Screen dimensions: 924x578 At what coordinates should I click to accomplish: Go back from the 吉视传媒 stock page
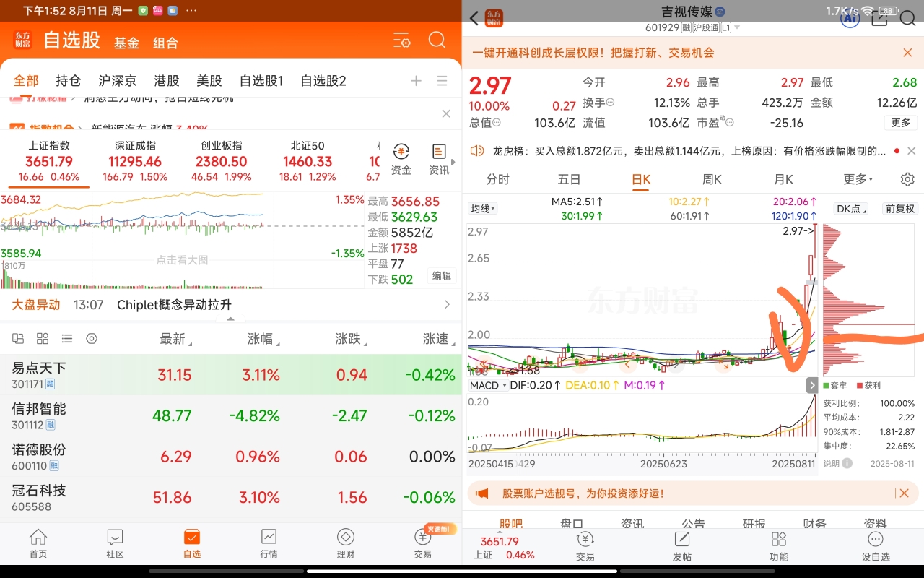point(474,19)
